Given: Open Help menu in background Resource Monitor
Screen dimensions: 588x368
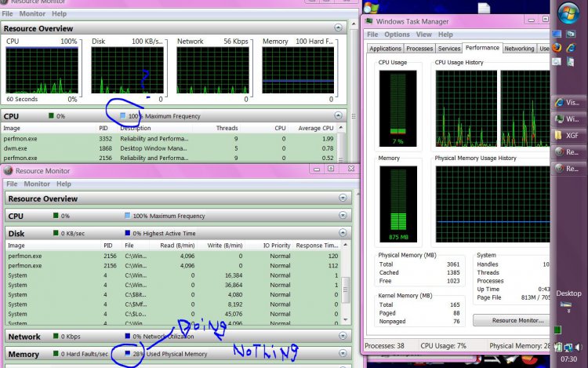Looking at the screenshot, I should [59, 14].
